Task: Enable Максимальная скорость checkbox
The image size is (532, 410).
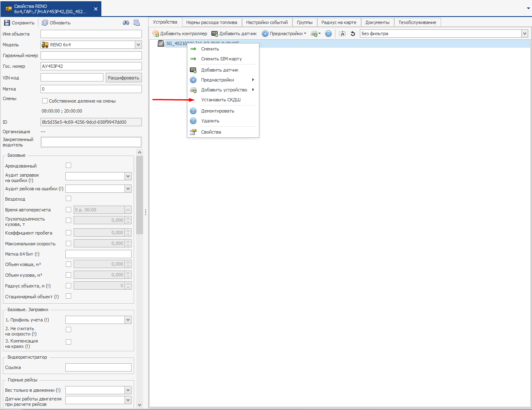Action: 68,244
